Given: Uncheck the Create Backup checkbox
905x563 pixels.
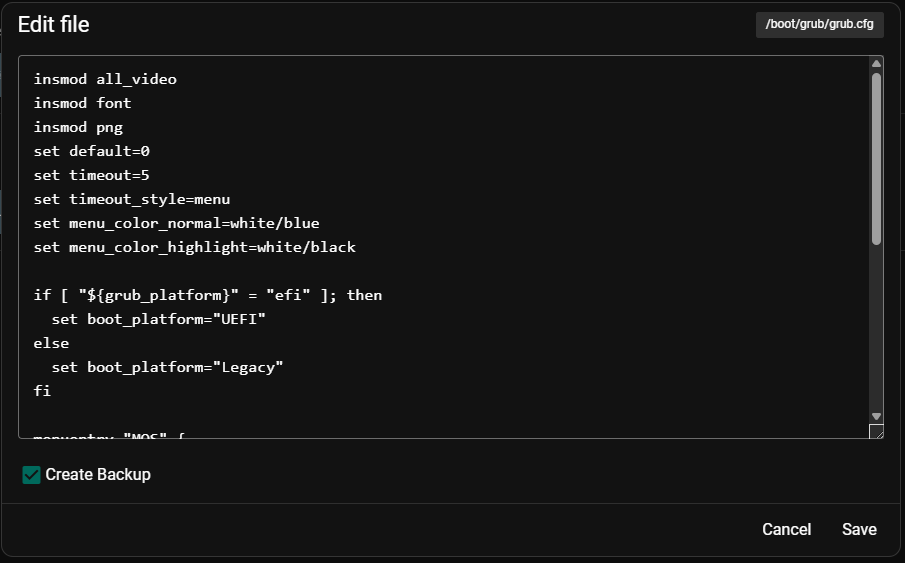Looking at the screenshot, I should pos(31,475).
